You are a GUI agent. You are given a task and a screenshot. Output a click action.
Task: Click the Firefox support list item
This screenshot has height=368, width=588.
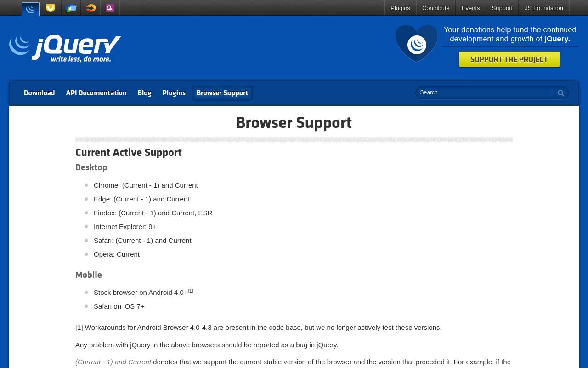pyautogui.click(x=153, y=213)
